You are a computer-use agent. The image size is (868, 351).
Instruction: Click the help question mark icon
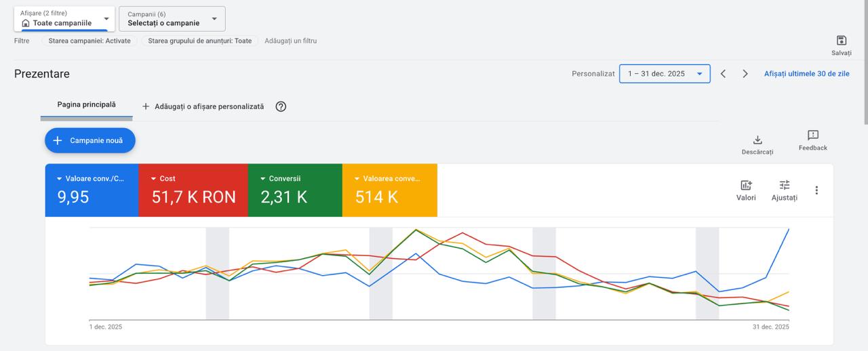point(281,106)
